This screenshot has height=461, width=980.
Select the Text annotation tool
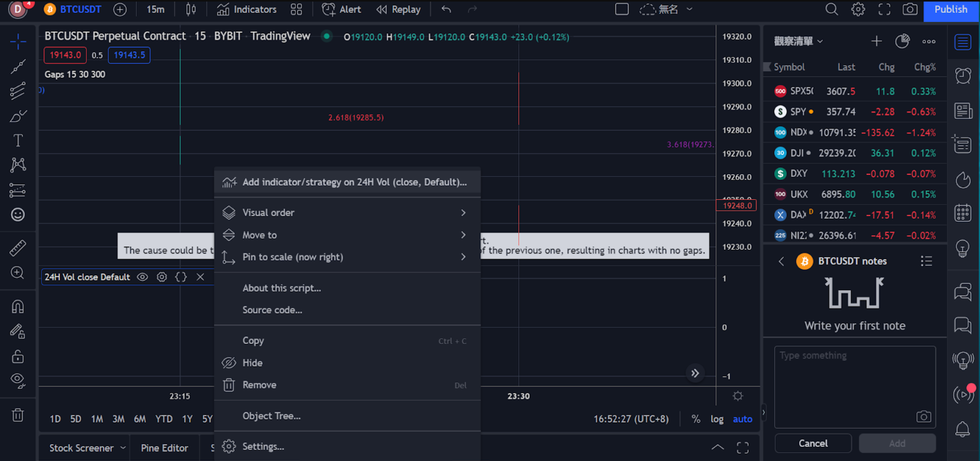(18, 140)
